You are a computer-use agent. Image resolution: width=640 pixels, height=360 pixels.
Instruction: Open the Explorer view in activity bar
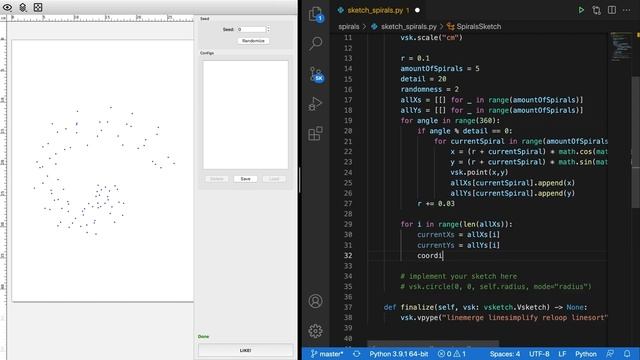click(x=316, y=14)
